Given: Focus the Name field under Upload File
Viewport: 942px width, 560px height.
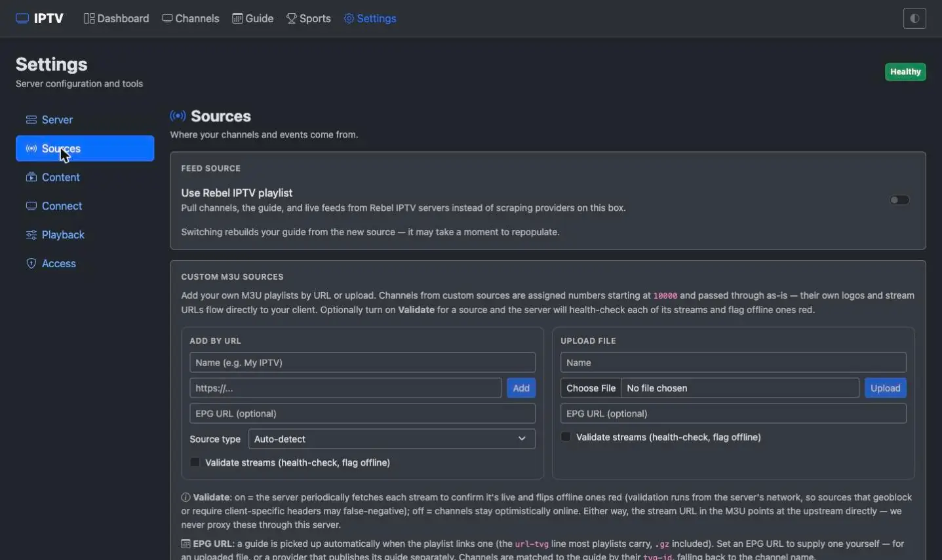Looking at the screenshot, I should click(734, 362).
